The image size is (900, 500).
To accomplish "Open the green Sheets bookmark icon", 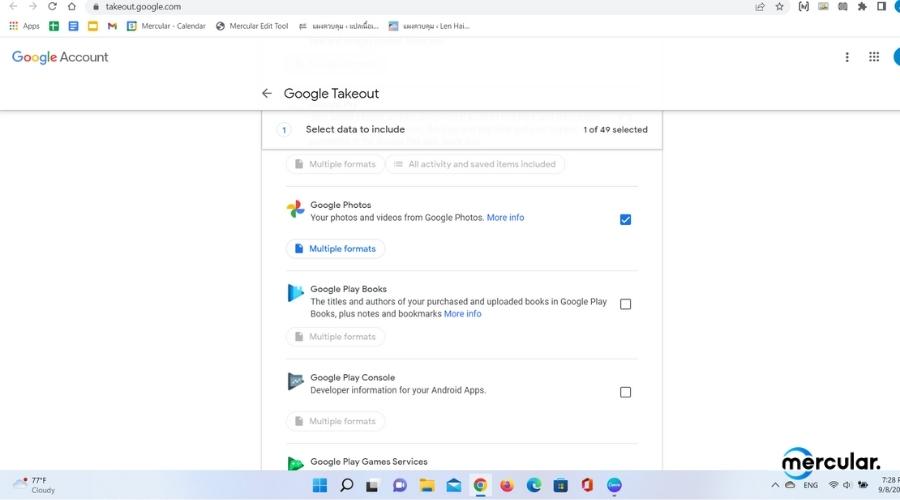I will coord(54,26).
